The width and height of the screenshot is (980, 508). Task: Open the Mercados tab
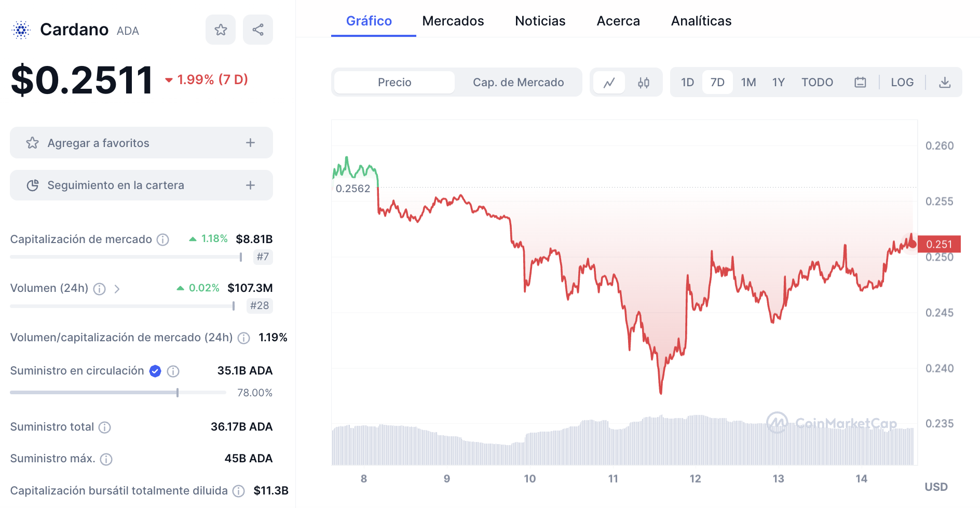coord(453,21)
